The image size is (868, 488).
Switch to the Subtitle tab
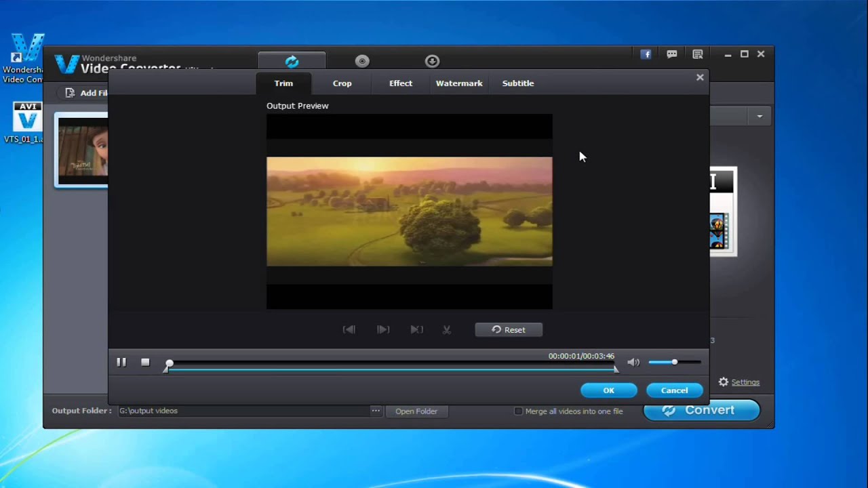tap(518, 83)
